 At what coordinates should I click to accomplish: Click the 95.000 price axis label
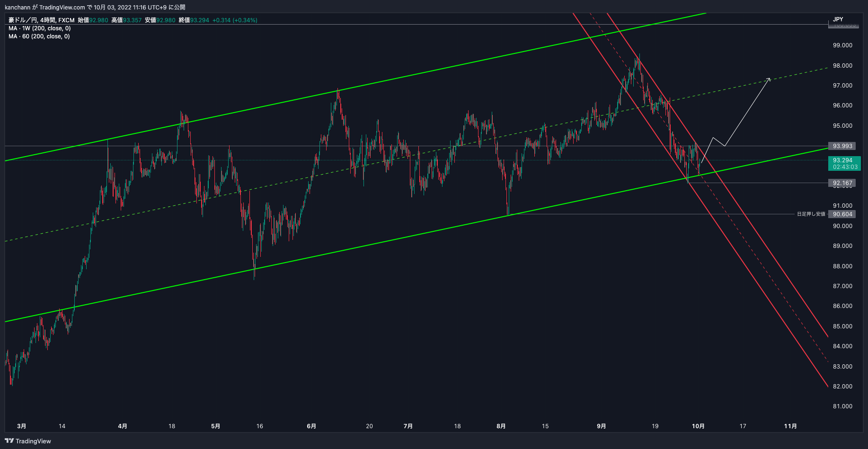842,126
